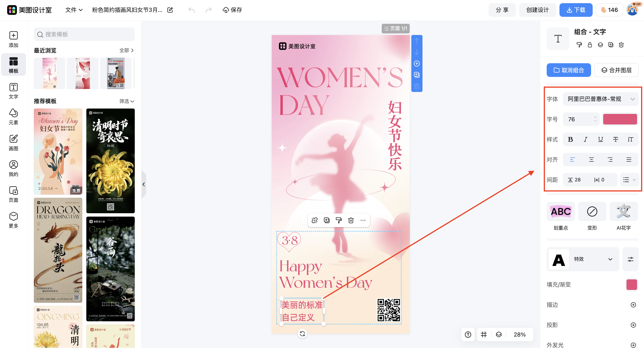Toggle italic style on the text

click(585, 139)
